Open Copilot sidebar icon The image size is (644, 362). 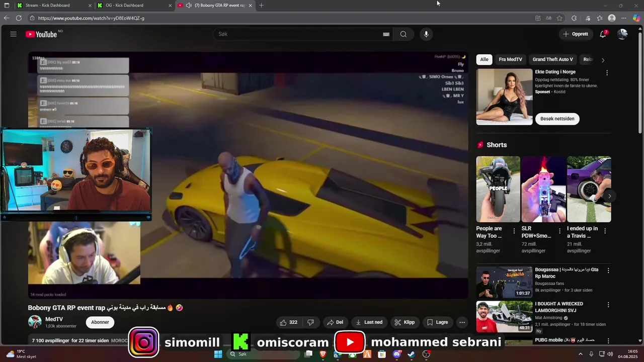coord(636,18)
